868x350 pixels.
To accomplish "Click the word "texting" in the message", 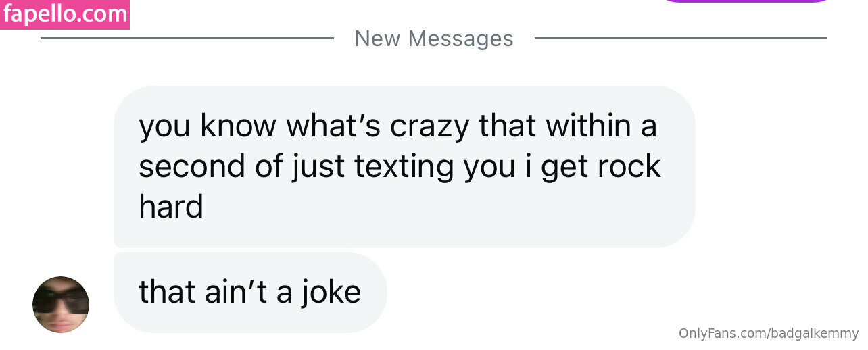I will pos(404,166).
